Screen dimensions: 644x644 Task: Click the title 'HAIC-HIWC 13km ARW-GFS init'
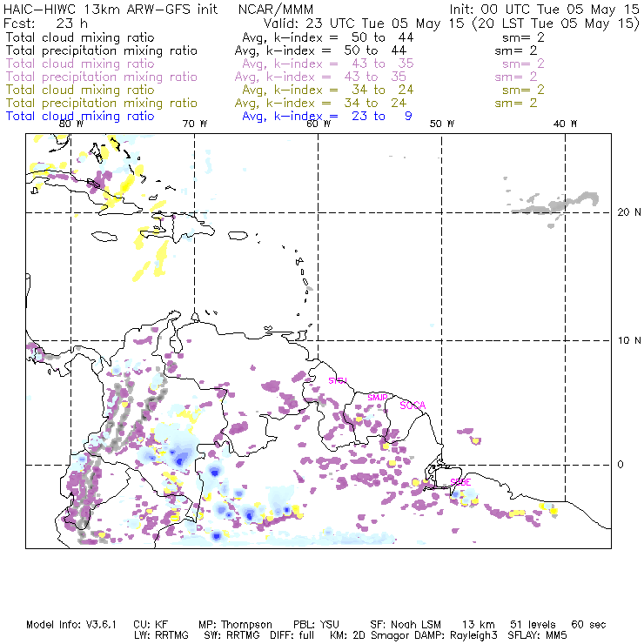point(111,10)
